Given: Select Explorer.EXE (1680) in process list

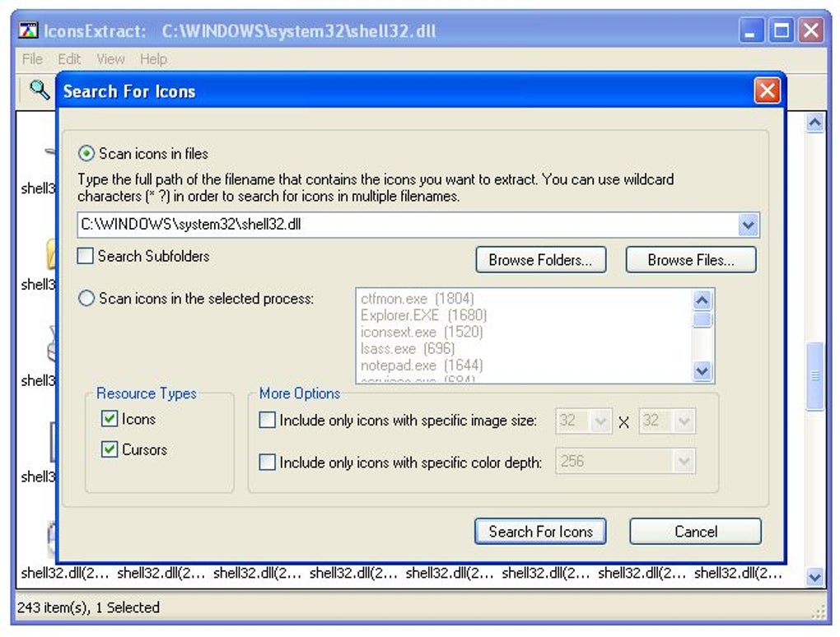Looking at the screenshot, I should coord(424,314).
